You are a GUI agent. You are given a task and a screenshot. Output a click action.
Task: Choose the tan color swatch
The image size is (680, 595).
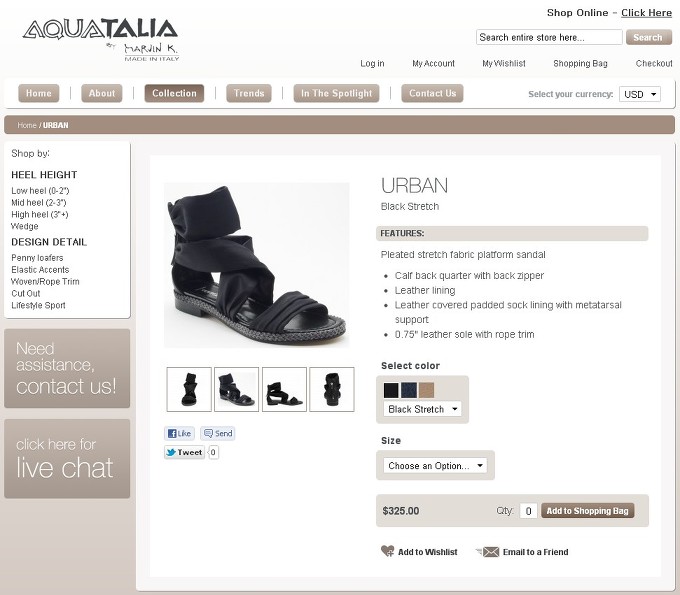click(426, 390)
